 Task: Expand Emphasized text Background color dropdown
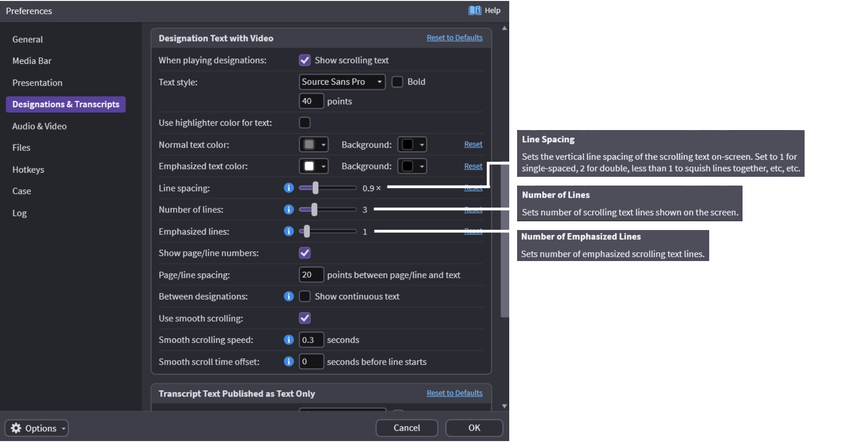412,166
